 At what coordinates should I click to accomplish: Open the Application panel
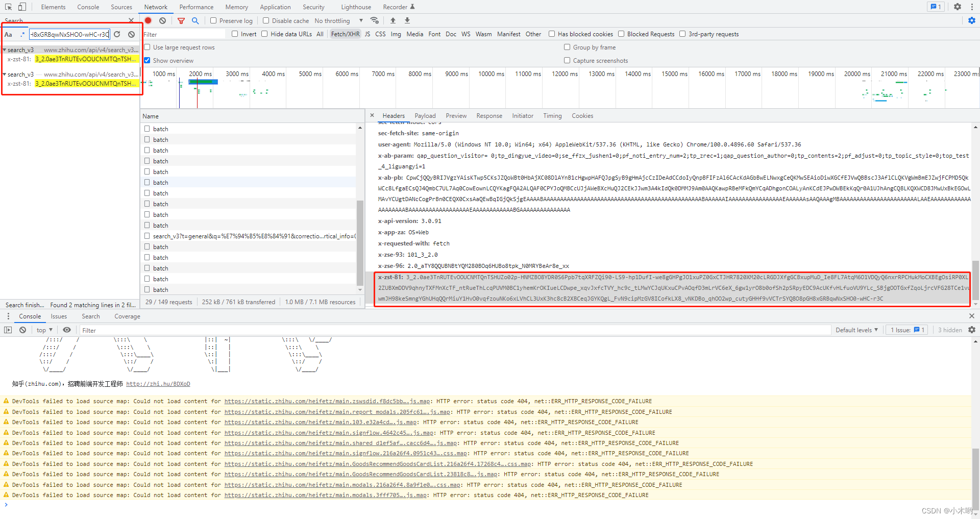(x=275, y=7)
